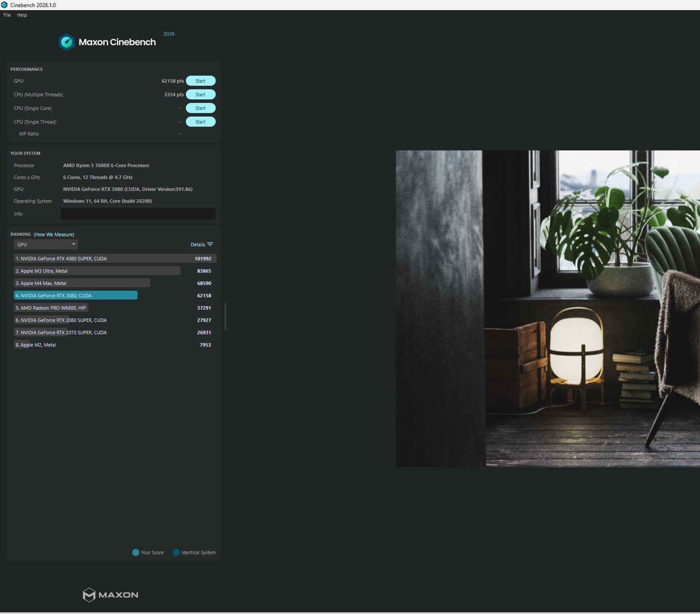
Task: Click the 68590 score value
Action: click(x=204, y=283)
